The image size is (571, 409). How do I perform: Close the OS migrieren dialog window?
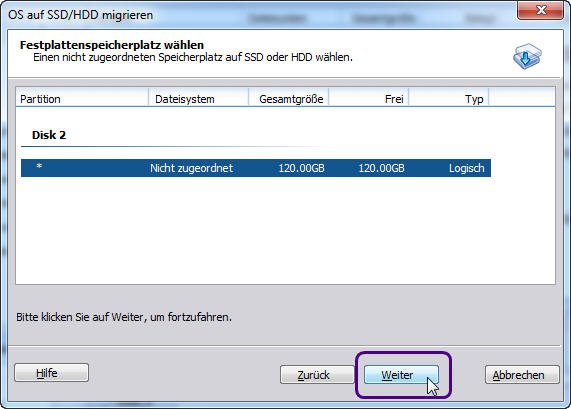(540, 10)
